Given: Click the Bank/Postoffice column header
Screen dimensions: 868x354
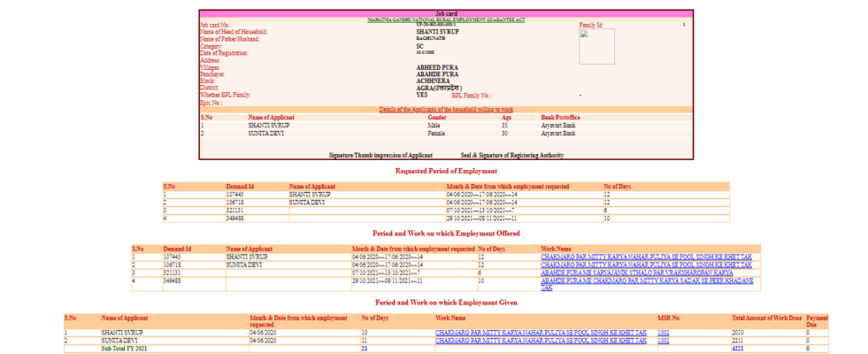Looking at the screenshot, I should point(561,118).
